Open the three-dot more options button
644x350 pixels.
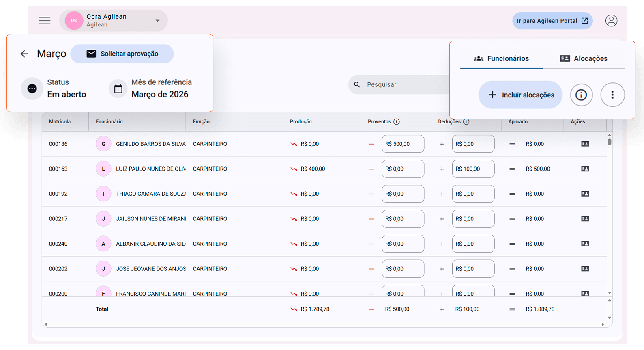(612, 95)
